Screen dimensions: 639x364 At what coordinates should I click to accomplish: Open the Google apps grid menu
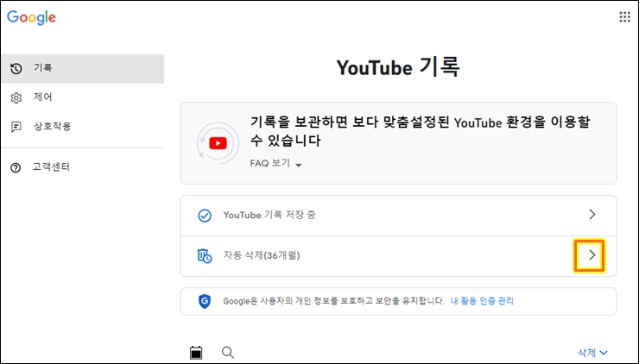624,17
